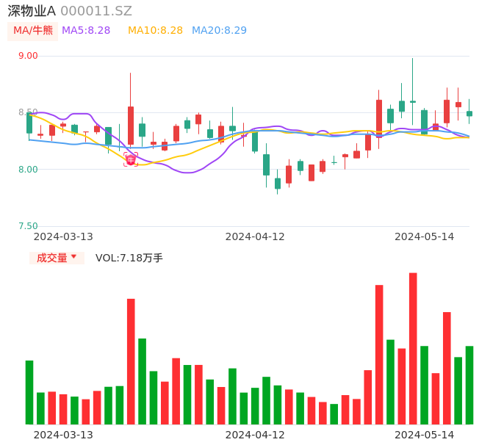The height and width of the screenshot is (445, 504).
Task: Click the leftmost green candlestick
Action: pos(29,123)
